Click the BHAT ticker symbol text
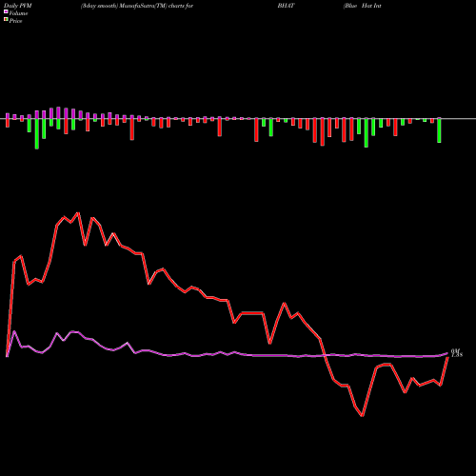The width and height of the screenshot is (476, 476). [x=286, y=6]
